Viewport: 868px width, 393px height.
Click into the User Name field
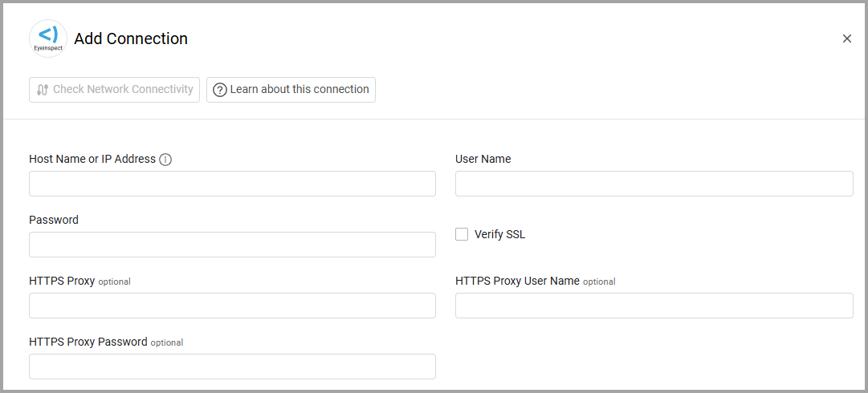[x=654, y=184]
